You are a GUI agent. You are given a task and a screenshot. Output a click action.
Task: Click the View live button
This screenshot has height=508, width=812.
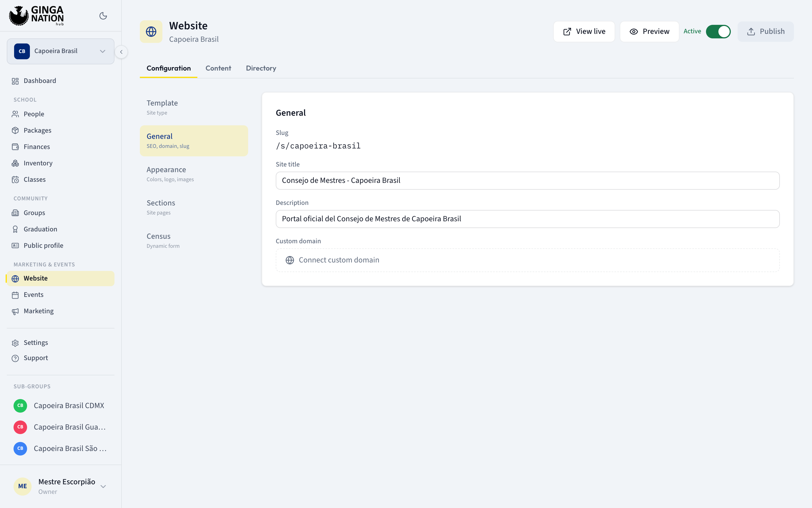point(584,32)
